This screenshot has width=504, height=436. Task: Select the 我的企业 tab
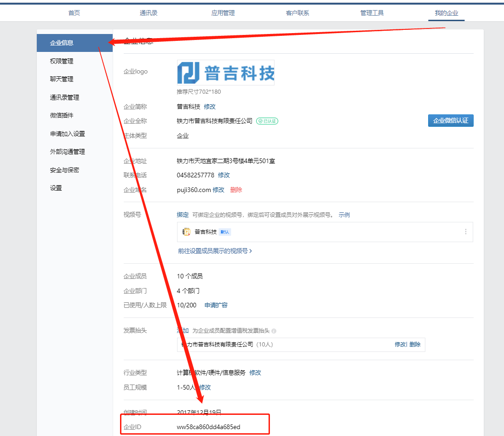(446, 13)
